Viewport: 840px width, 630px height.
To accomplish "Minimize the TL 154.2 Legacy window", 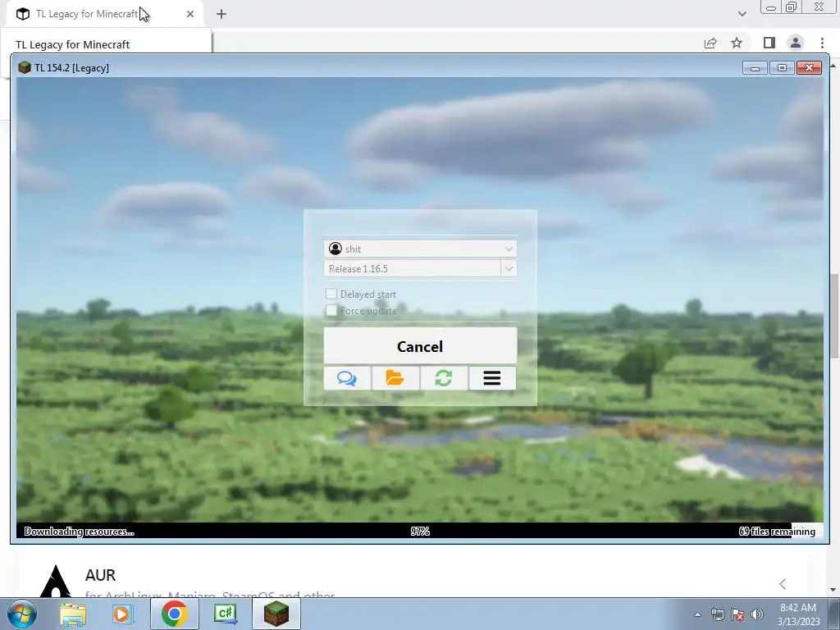I will tap(756, 67).
